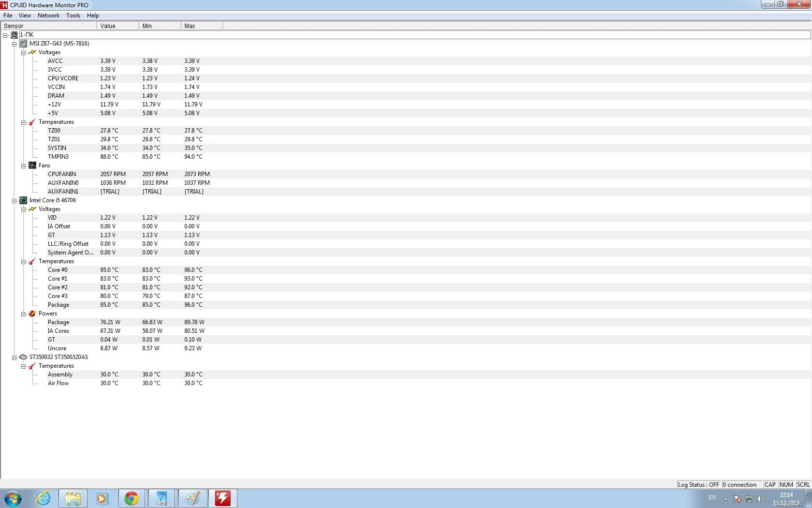Collapse the Intel Core i5 4670K node
This screenshot has height=508, width=812.
click(x=14, y=201)
